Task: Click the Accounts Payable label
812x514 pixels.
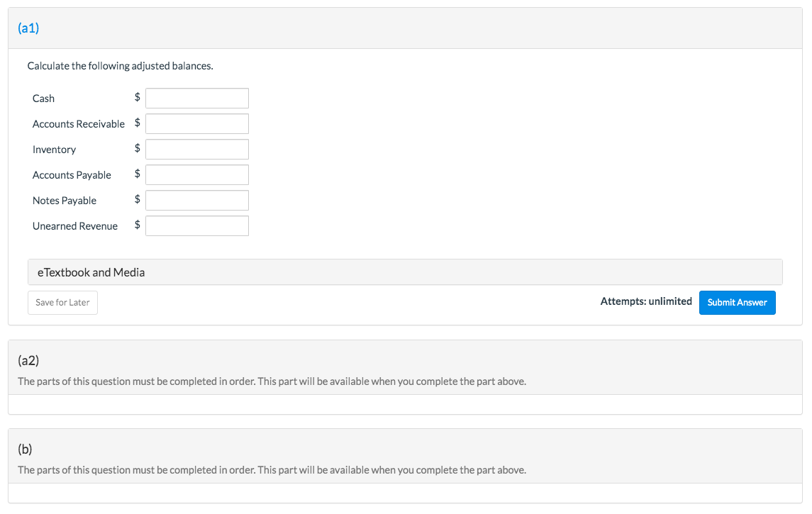Action: pos(72,175)
